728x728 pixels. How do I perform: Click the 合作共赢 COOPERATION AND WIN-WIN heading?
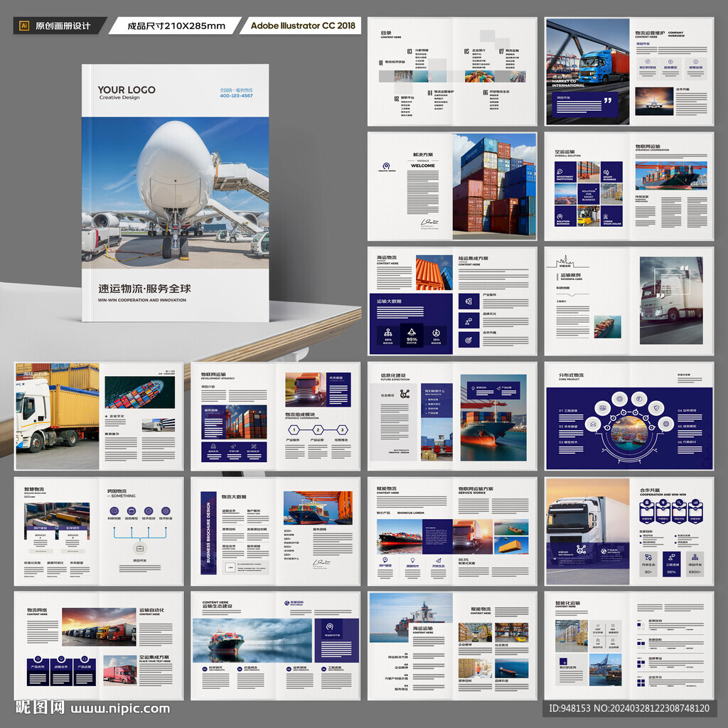tap(663, 492)
